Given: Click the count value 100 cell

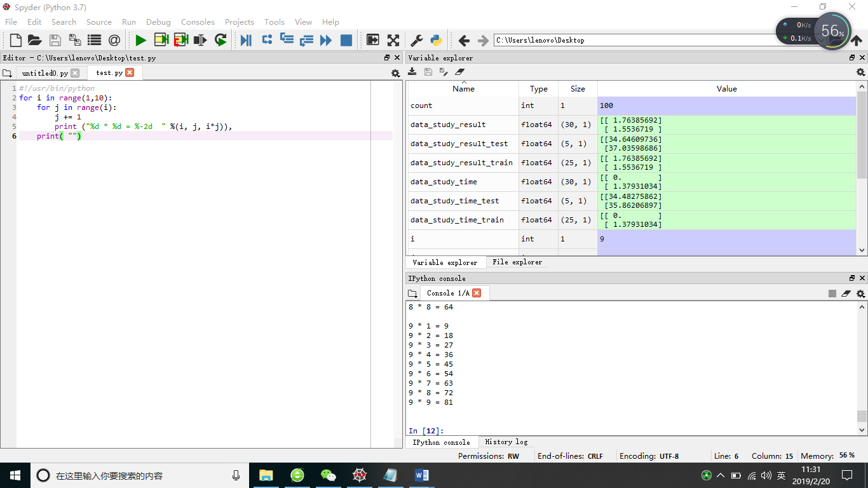Looking at the screenshot, I should (727, 105).
